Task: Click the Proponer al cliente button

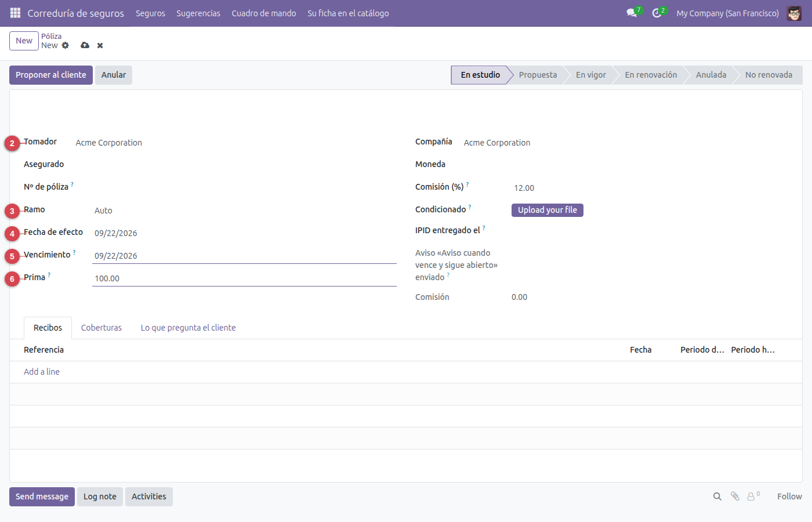Action: coord(51,75)
